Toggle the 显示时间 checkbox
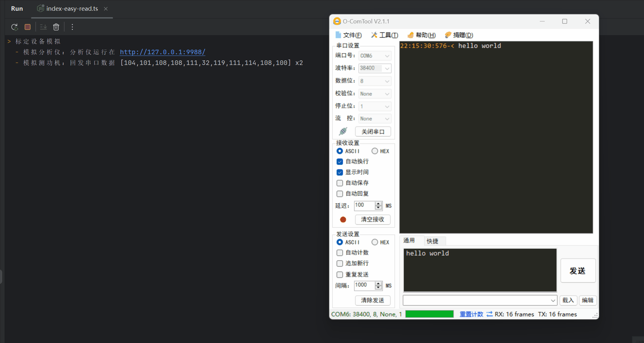Image resolution: width=644 pixels, height=343 pixels. click(340, 172)
